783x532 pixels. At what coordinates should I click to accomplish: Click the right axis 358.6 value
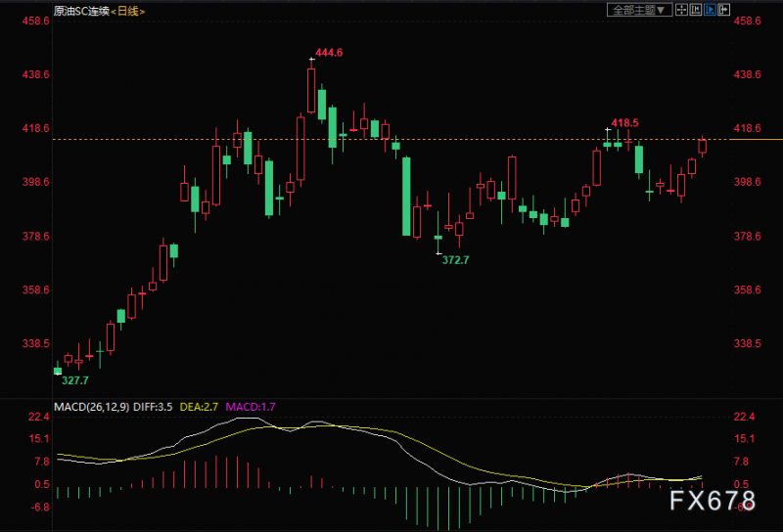(x=747, y=289)
